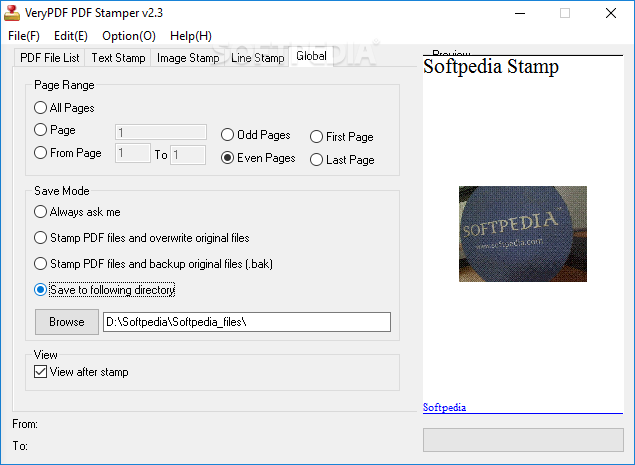This screenshot has height=465, width=635.
Task: Click the Softpedia image stamp in preview
Action: click(x=523, y=234)
